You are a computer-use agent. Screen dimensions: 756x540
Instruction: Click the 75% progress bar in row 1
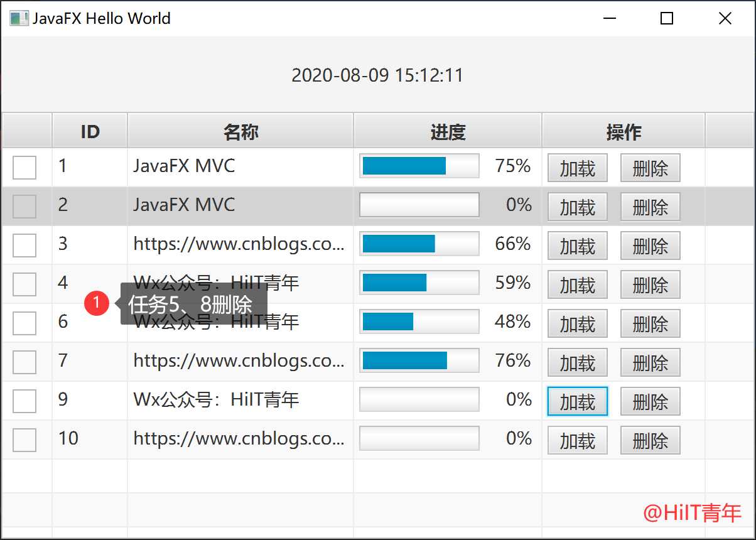tap(419, 166)
